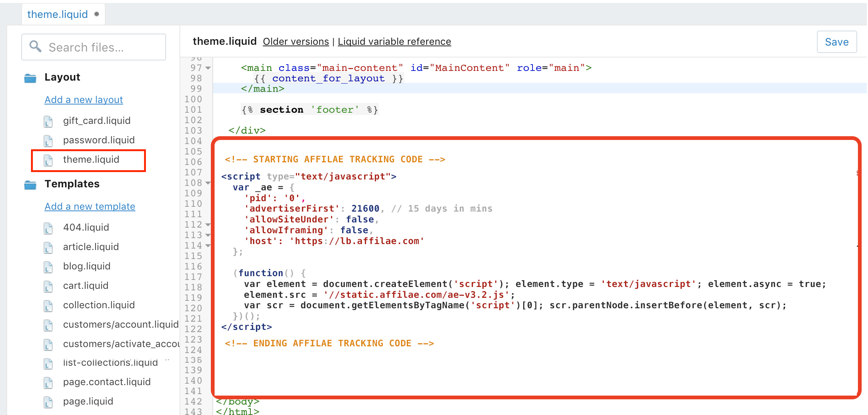Open Older versions link
The width and height of the screenshot is (868, 415).
click(x=296, y=41)
